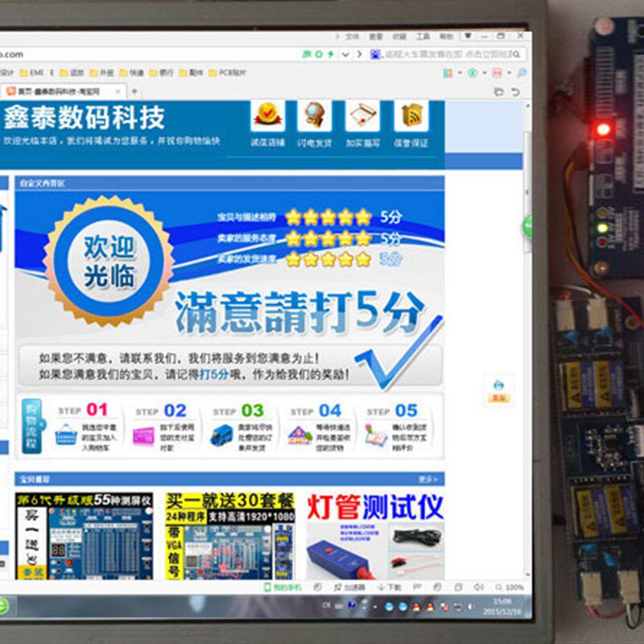Screen dimensions: 644x644
Task: Open a new tab with the plus button
Action: coord(134,92)
